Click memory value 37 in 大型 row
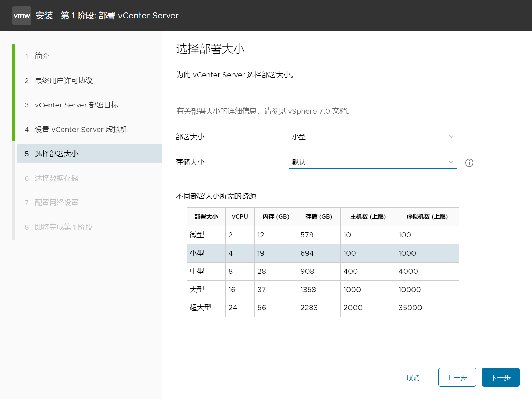Screen dimensions: 532x399 click(x=261, y=290)
